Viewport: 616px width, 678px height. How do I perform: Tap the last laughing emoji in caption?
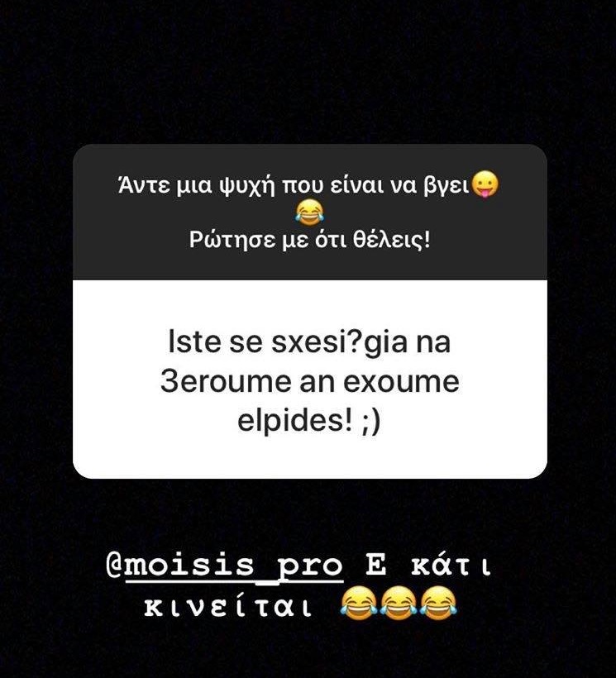pyautogui.click(x=438, y=603)
